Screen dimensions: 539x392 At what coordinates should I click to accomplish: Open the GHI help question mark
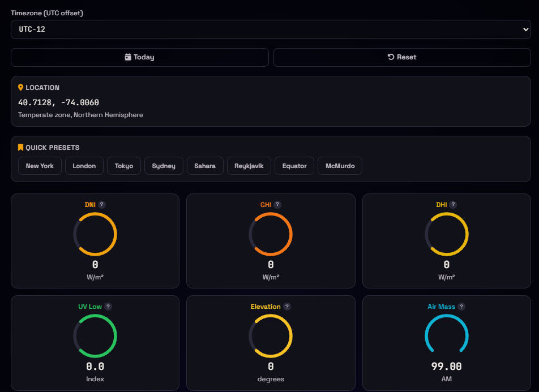point(277,204)
